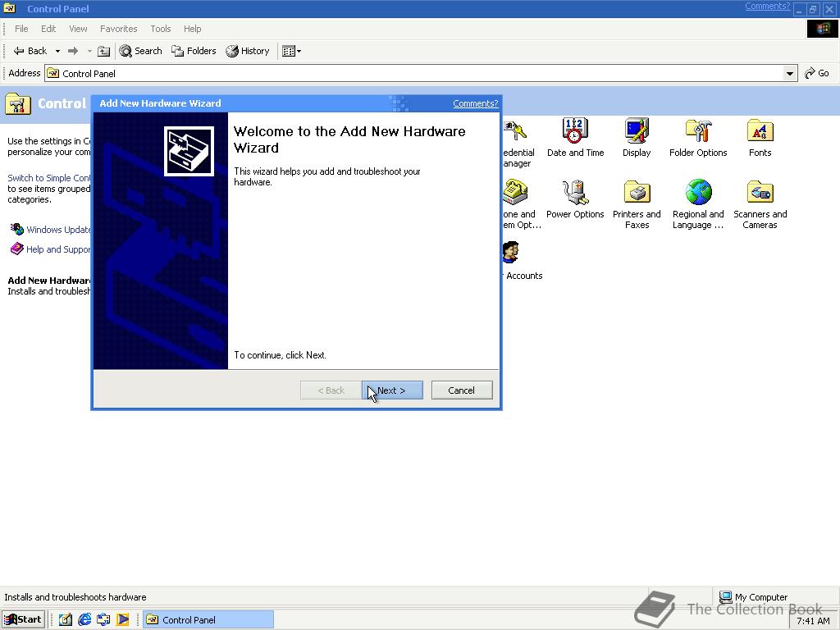Viewport: 840px width, 630px height.
Task: Click Comments? link in Control Panel title bar
Action: (x=767, y=7)
